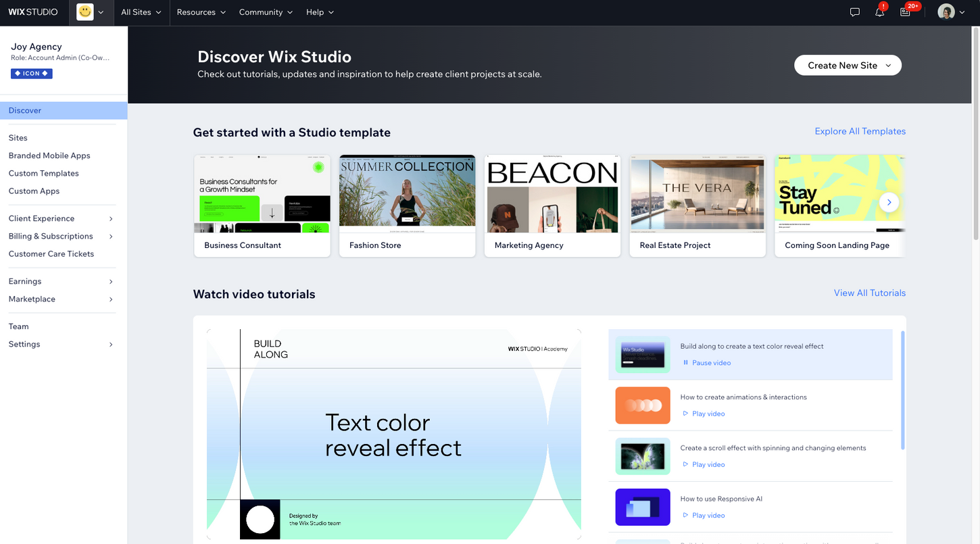Click the Wix Studio logo

tap(33, 12)
